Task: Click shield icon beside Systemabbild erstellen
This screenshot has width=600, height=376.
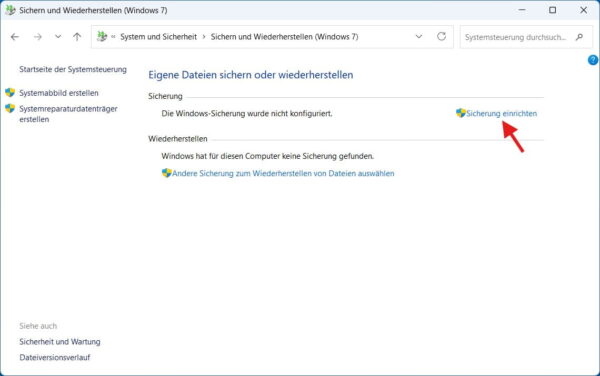Action: pyautogui.click(x=10, y=93)
